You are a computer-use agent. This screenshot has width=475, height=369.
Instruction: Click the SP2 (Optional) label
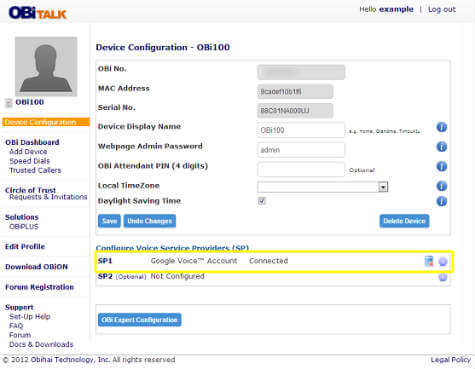[x=122, y=277]
